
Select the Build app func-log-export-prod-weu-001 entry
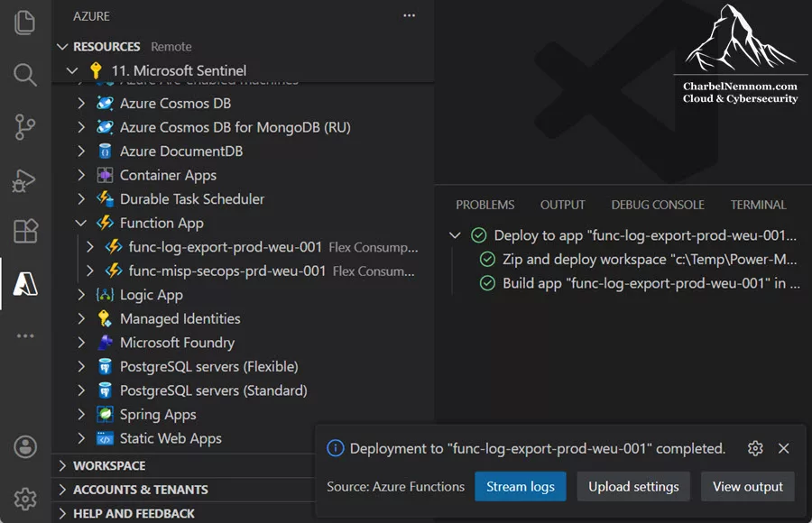tap(640, 283)
